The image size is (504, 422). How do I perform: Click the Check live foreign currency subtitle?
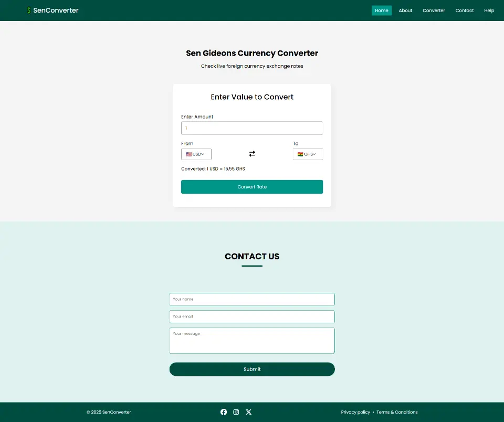tap(252, 66)
